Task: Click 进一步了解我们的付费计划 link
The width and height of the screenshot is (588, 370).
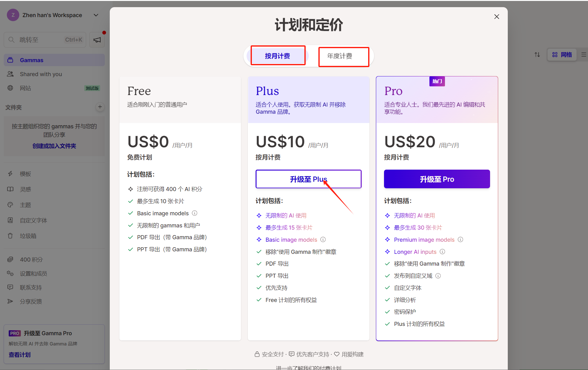Action: click(x=308, y=368)
